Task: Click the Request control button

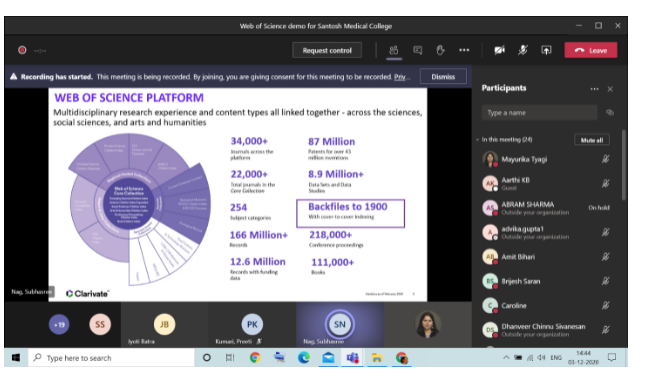Action: coord(327,51)
